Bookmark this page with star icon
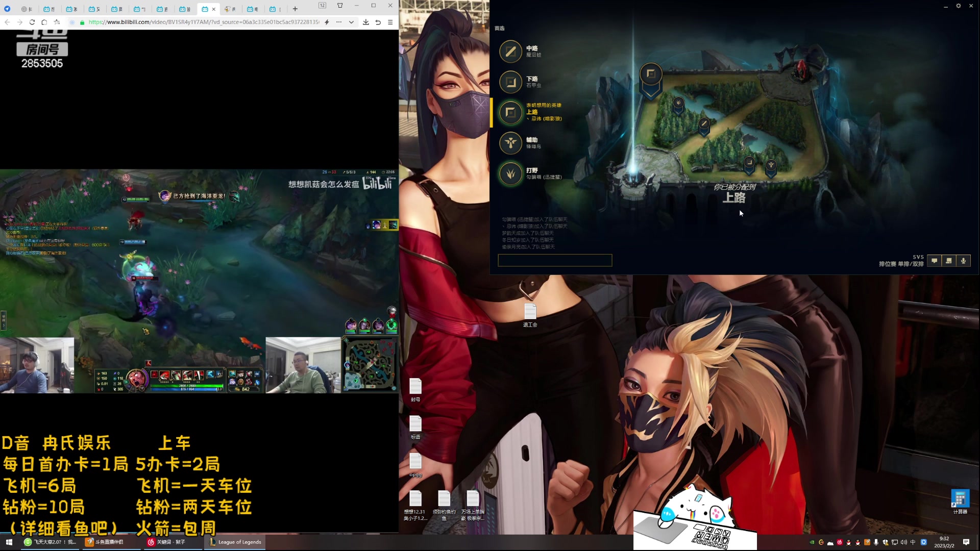The width and height of the screenshot is (980, 551). (57, 22)
